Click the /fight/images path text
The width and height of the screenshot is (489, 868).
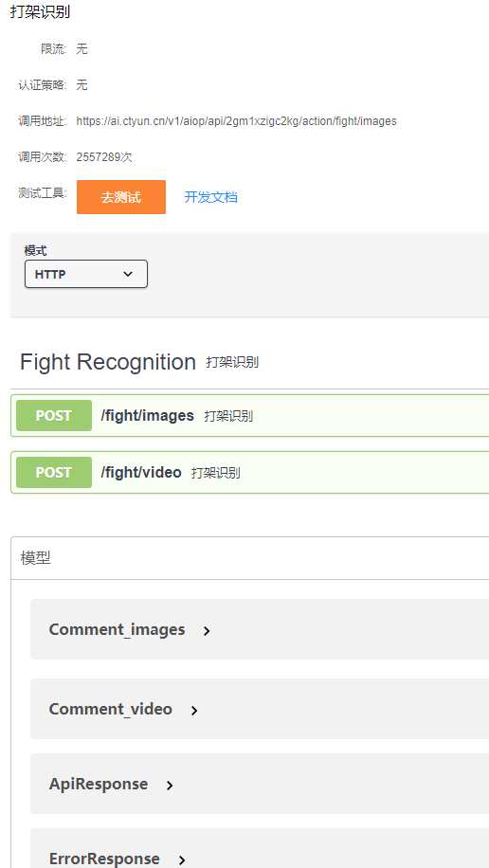[147, 415]
